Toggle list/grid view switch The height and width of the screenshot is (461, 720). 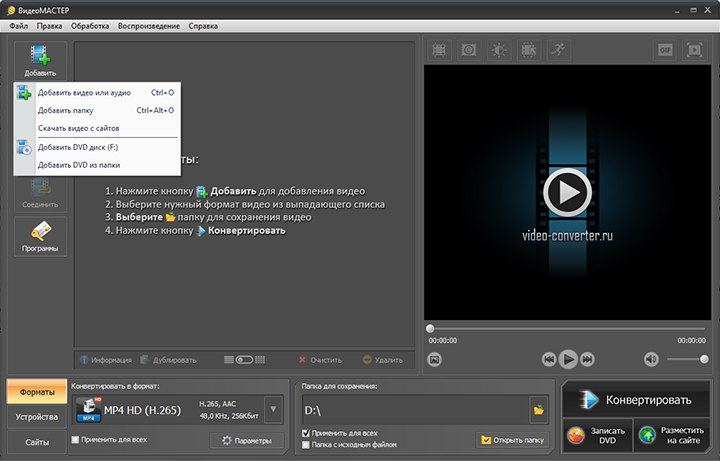[244, 360]
